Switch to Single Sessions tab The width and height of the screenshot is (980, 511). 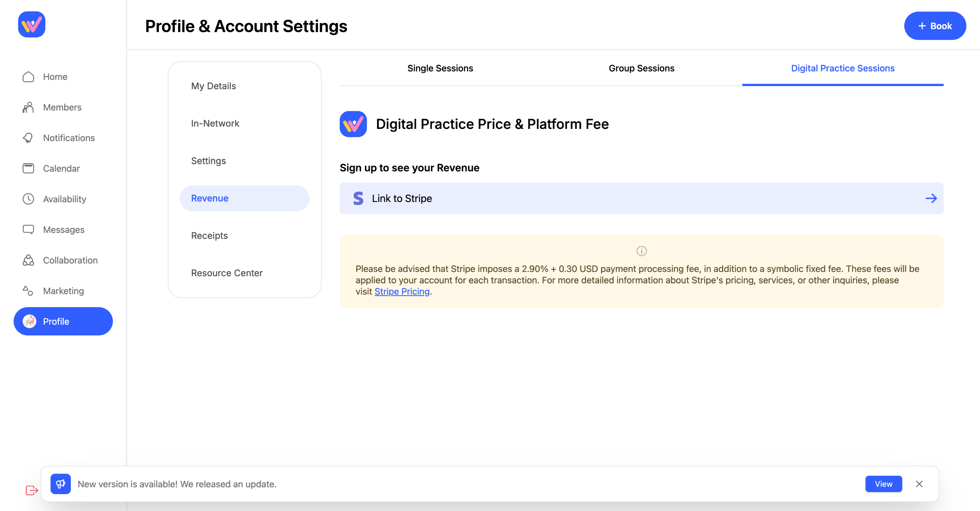coord(440,68)
